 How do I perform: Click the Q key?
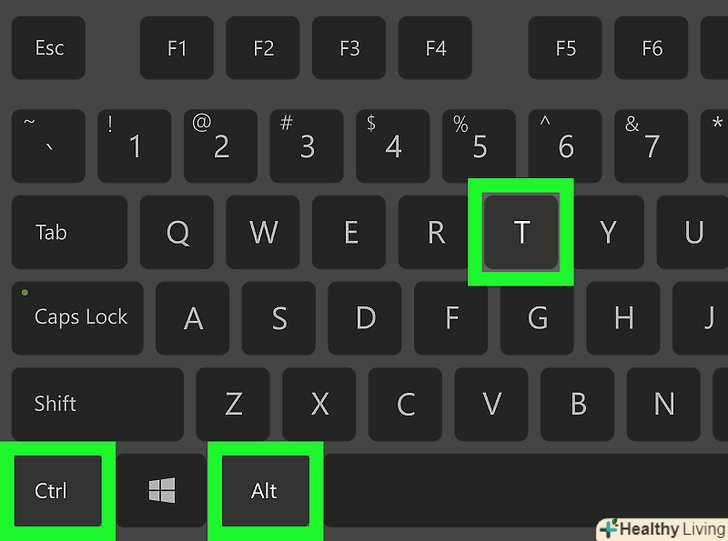[x=177, y=232]
